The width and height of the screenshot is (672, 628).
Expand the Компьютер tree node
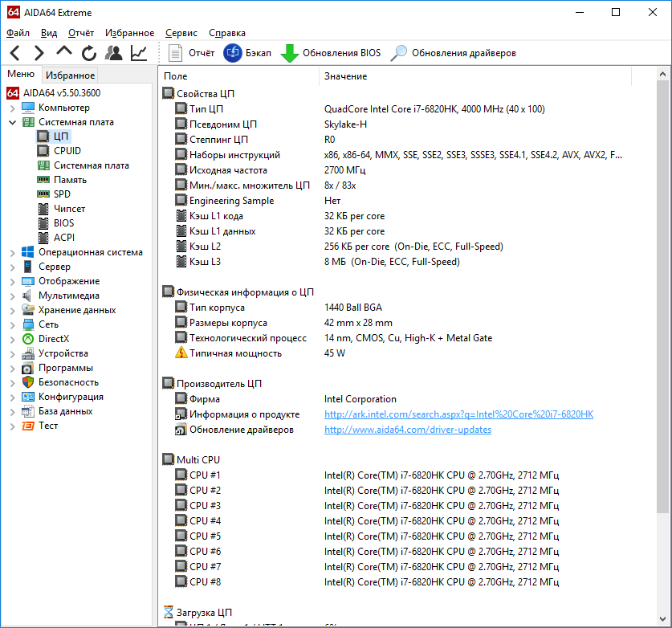tap(12, 108)
